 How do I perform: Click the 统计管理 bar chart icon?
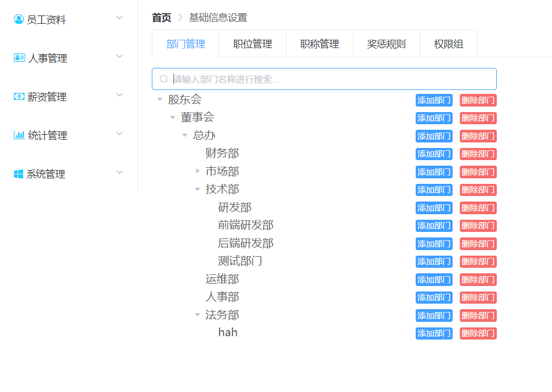(x=19, y=135)
